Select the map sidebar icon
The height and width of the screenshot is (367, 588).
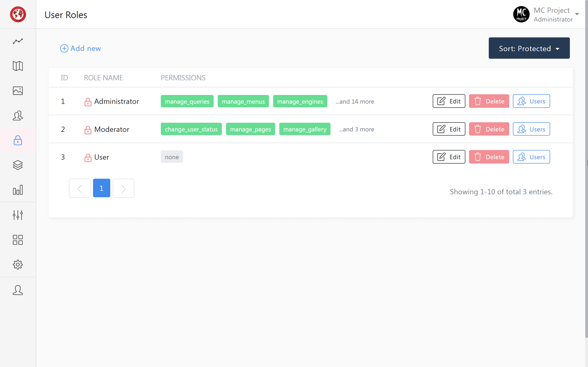pyautogui.click(x=18, y=66)
